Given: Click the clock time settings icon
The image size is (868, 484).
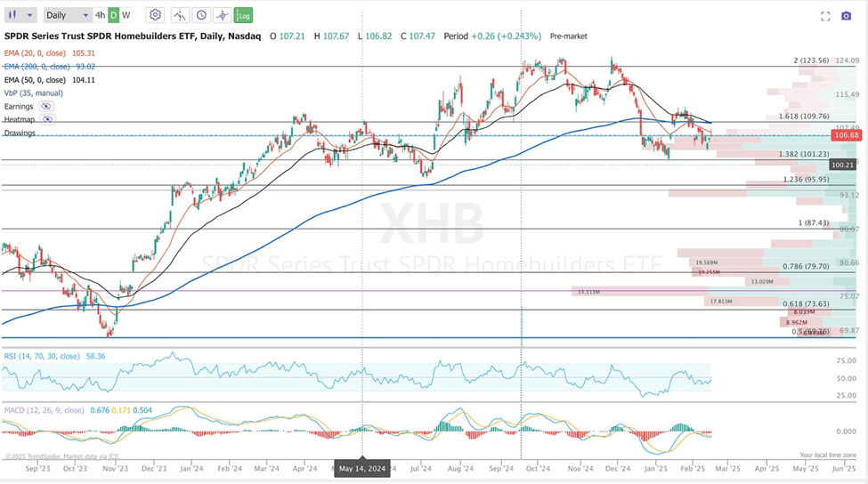Looking at the screenshot, I should 201,15.
